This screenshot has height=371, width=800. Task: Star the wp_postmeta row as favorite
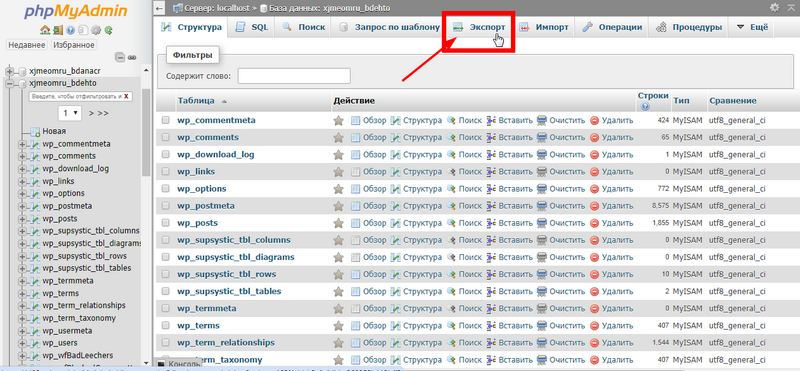pyautogui.click(x=338, y=206)
